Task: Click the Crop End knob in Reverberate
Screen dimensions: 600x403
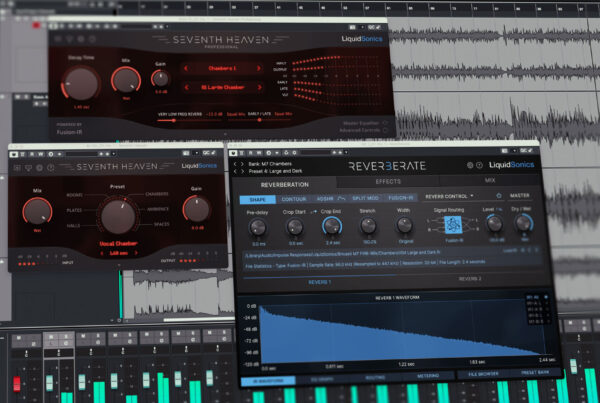Action: [332, 227]
